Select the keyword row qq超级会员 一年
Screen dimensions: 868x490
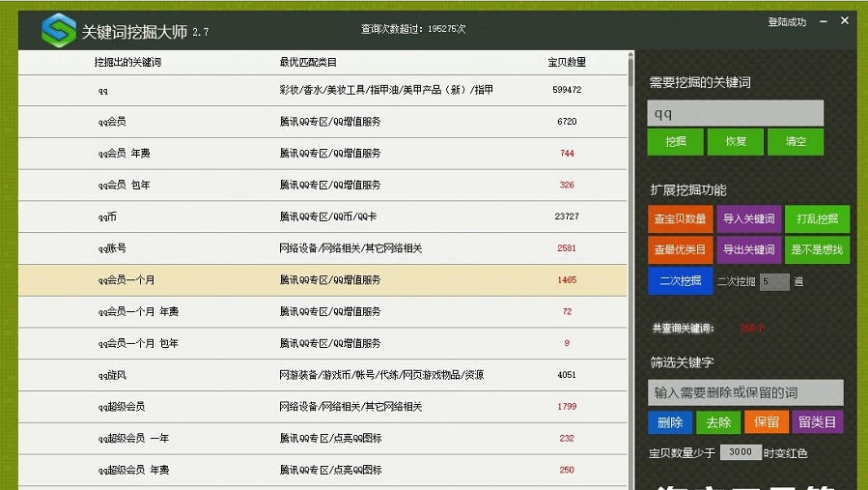322,439
